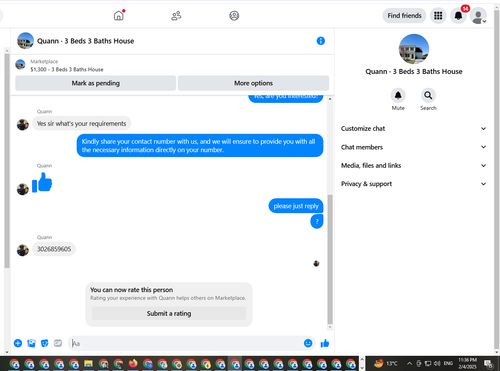
Task: Open the profile circle icon in top navigation
Action: coord(234,16)
